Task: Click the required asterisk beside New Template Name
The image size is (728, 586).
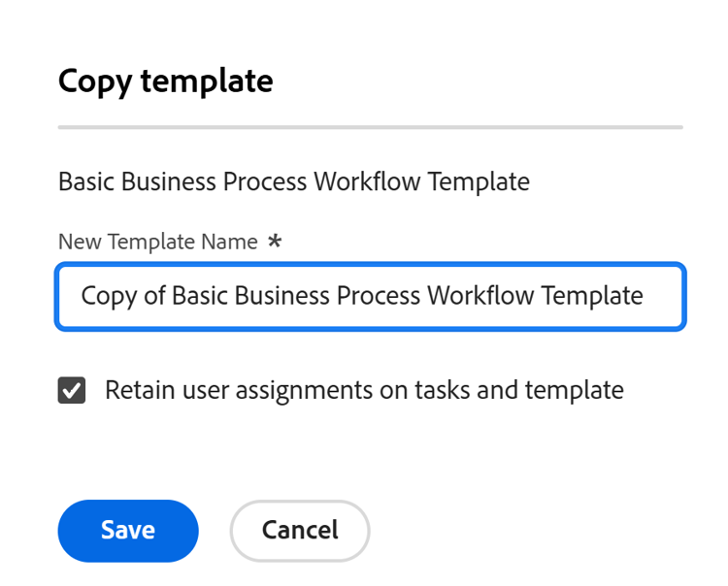Action: [x=275, y=242]
